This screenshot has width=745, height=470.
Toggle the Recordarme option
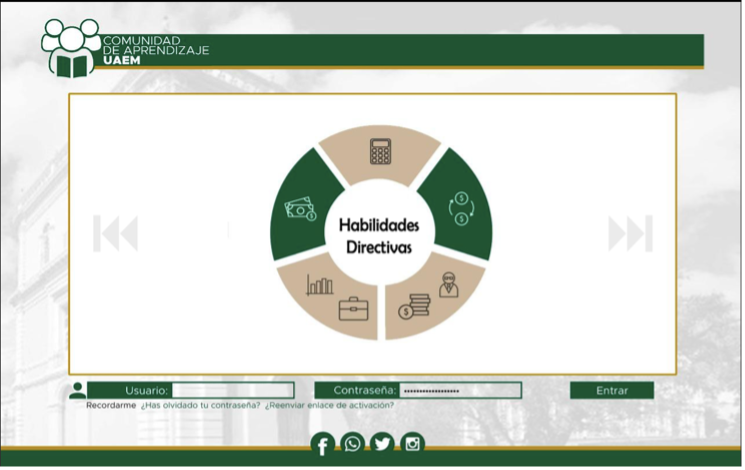[x=110, y=405]
